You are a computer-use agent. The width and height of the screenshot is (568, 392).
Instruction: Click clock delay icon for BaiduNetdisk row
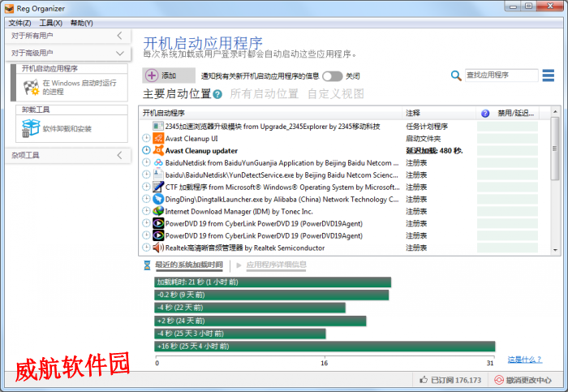(147, 162)
